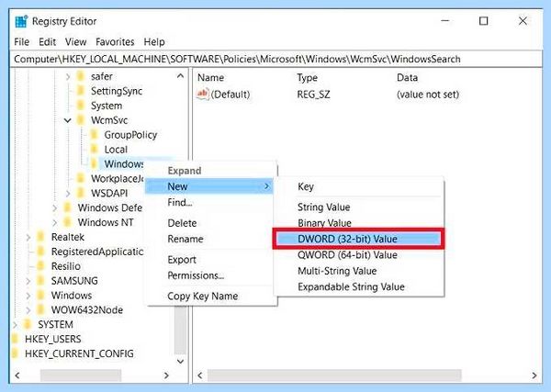This screenshot has height=392, width=551.
Task: Click the HKEY_CURRENT_CONFIG folder icon
Action: click(x=15, y=353)
